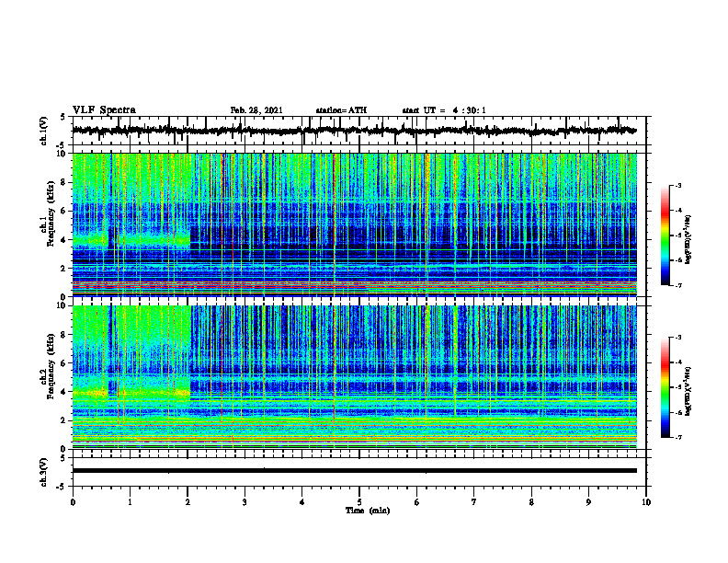
Task: Click the "Time (min)" x-axis label
Action: [x=368, y=511]
